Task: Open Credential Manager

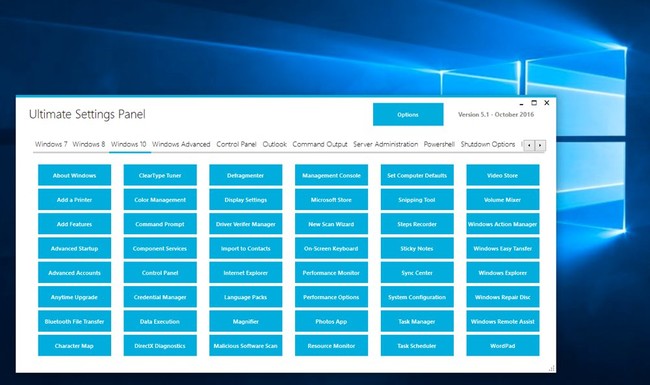Action: point(160,297)
